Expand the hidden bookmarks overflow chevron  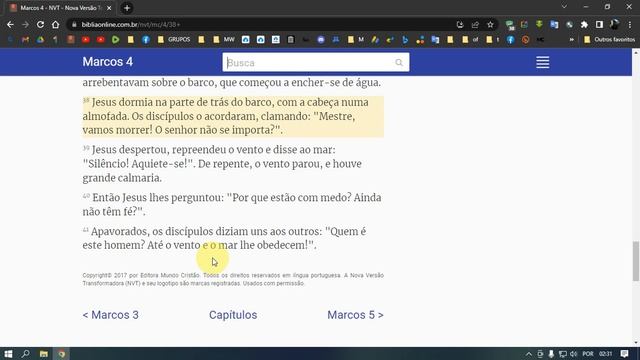pos(571,40)
